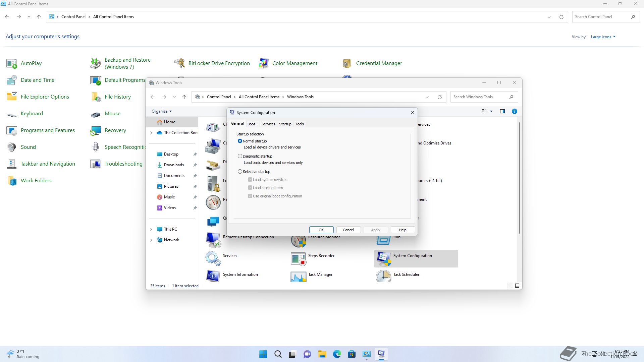Open the Steps Recorder icon

(x=298, y=259)
